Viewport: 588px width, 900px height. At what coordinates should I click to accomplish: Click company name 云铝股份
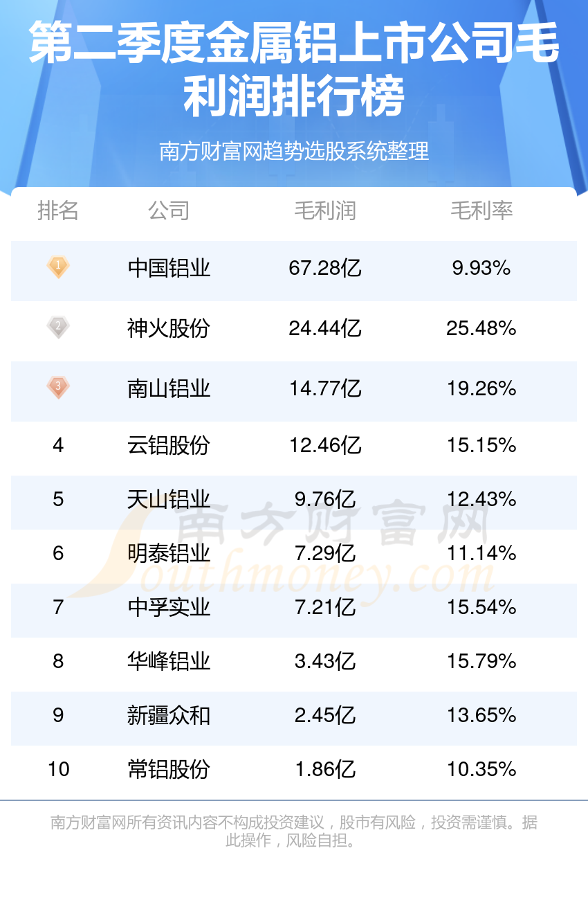[x=169, y=445]
